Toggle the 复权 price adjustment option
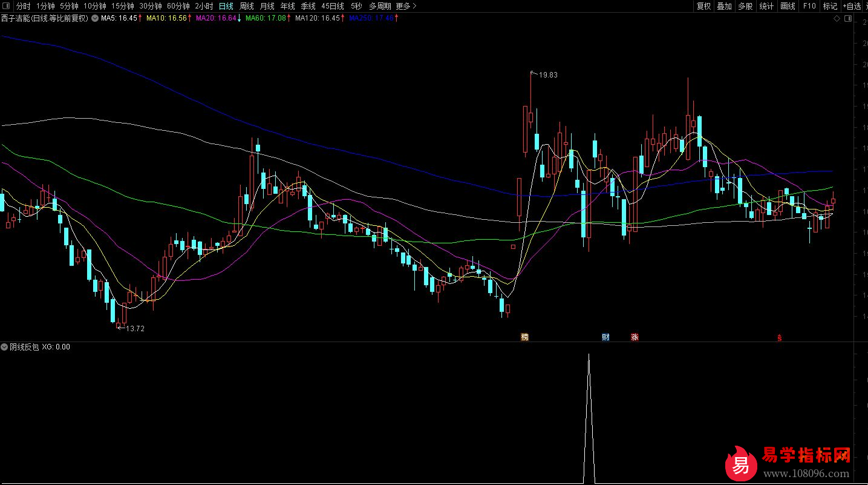Screen dimensions: 868x485 703,6
